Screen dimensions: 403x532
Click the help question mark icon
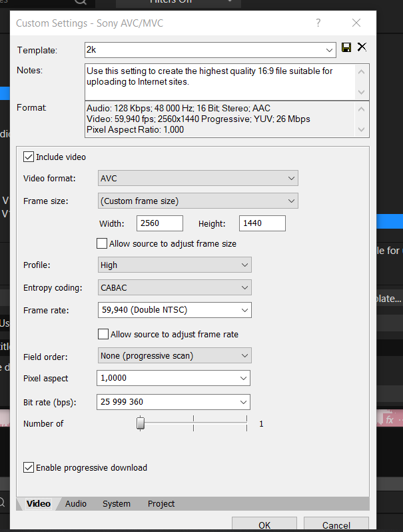pyautogui.click(x=318, y=23)
